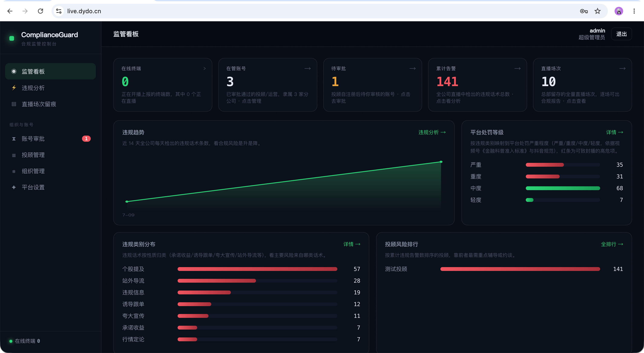Screen dimensions: 644x353
Task: Open the 累计告警 card arrow
Action: coord(517,68)
